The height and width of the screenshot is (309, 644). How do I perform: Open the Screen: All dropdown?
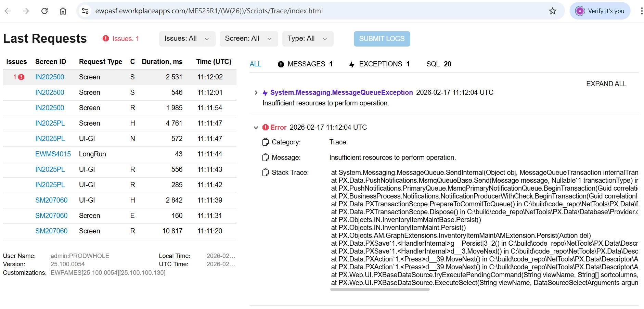(x=248, y=39)
